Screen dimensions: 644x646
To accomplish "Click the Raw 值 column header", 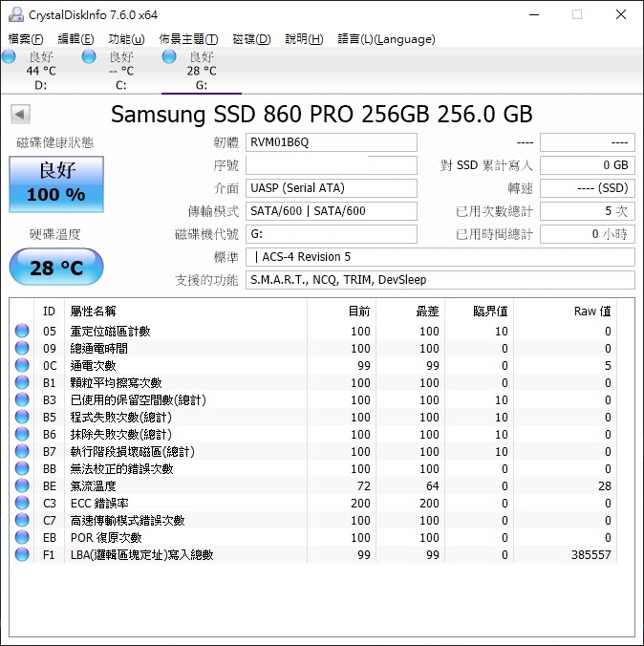I will point(566,311).
